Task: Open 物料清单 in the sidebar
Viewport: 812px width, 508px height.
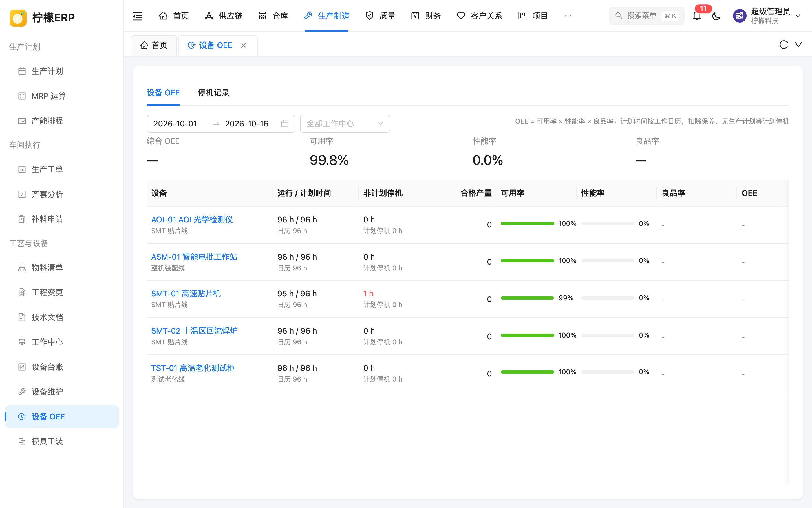Action: coord(62,268)
